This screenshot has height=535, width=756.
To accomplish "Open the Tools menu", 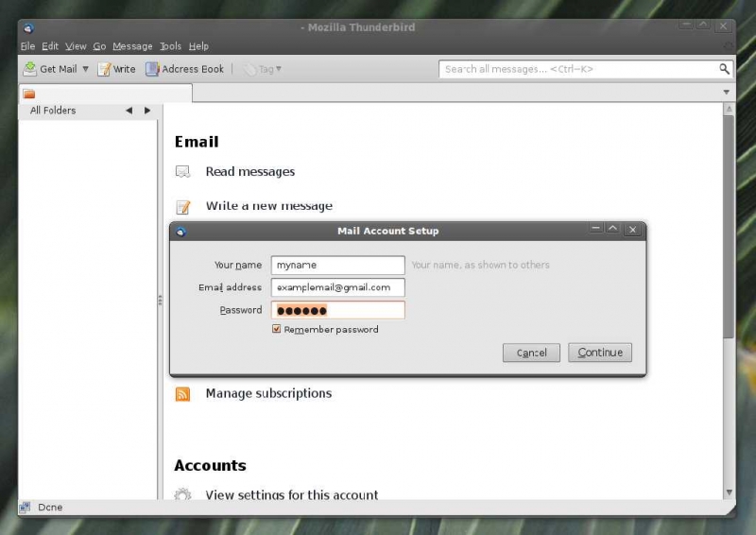I will [170, 46].
